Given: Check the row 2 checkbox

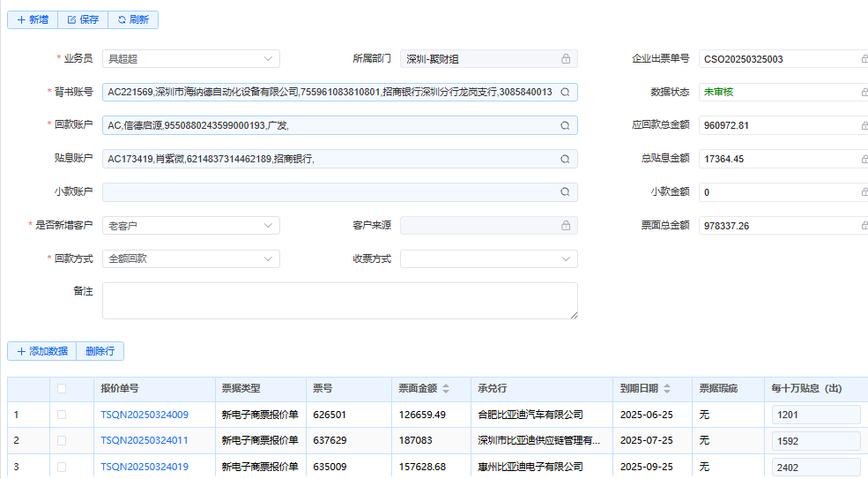Looking at the screenshot, I should [62, 440].
